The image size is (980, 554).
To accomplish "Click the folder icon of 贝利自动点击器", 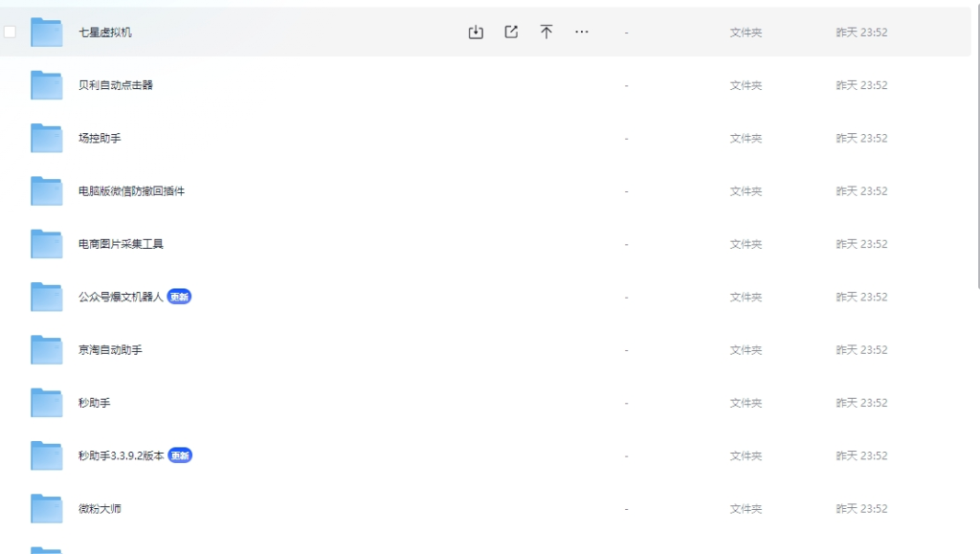I will pos(46,85).
